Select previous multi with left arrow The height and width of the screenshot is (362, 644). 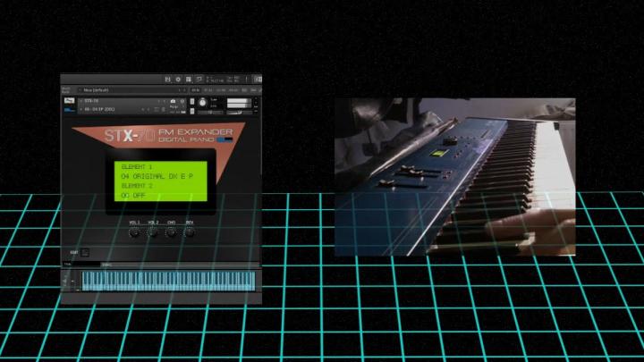click(179, 90)
